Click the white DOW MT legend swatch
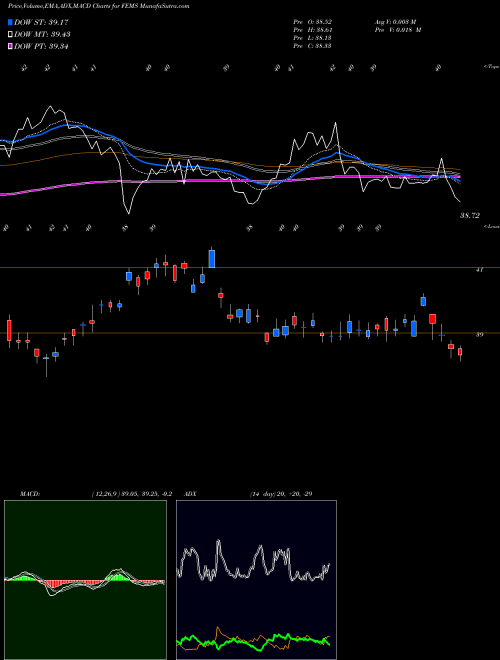This screenshot has height=660, width=500. 10,34
